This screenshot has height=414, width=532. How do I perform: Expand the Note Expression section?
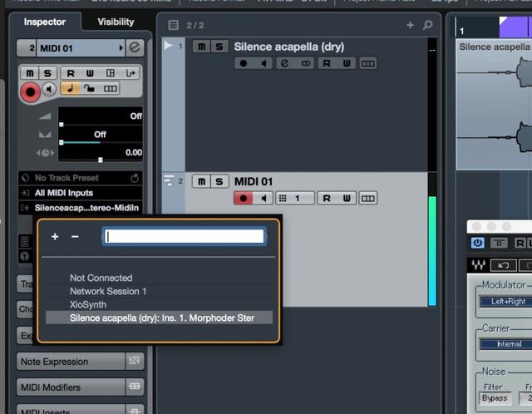pyautogui.click(x=71, y=362)
